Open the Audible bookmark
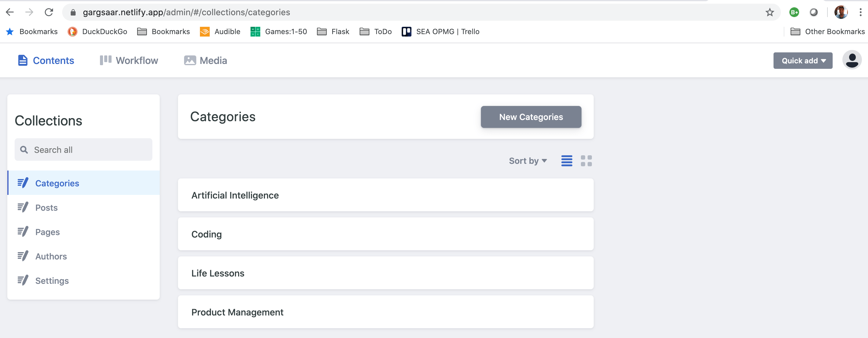This screenshot has height=338, width=868. click(220, 32)
